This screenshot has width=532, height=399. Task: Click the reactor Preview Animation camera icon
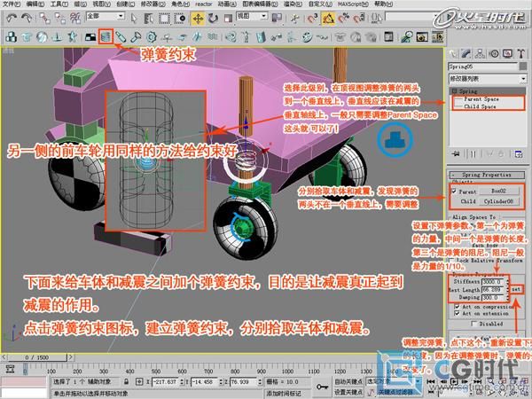422,36
